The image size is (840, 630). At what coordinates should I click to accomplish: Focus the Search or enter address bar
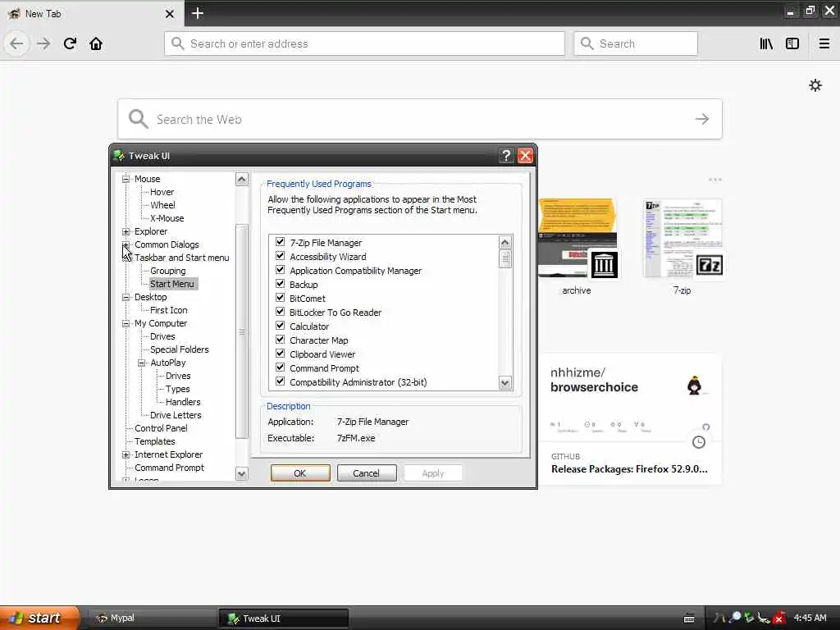364,43
